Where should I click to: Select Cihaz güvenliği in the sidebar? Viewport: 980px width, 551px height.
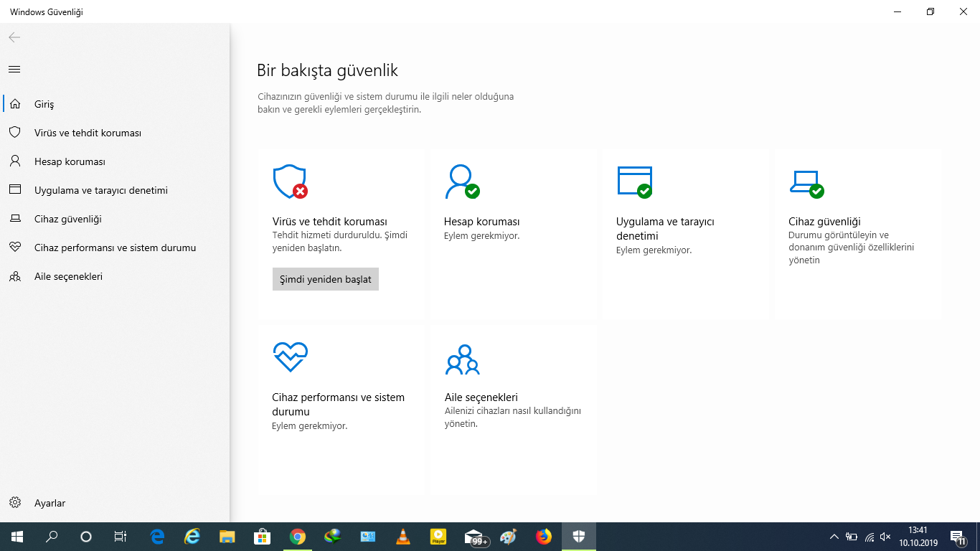click(x=68, y=219)
